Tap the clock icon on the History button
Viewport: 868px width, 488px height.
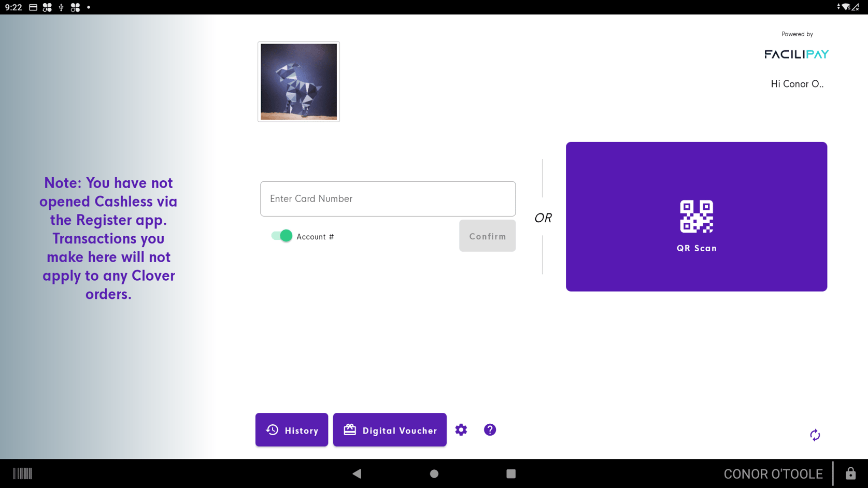coord(272,429)
